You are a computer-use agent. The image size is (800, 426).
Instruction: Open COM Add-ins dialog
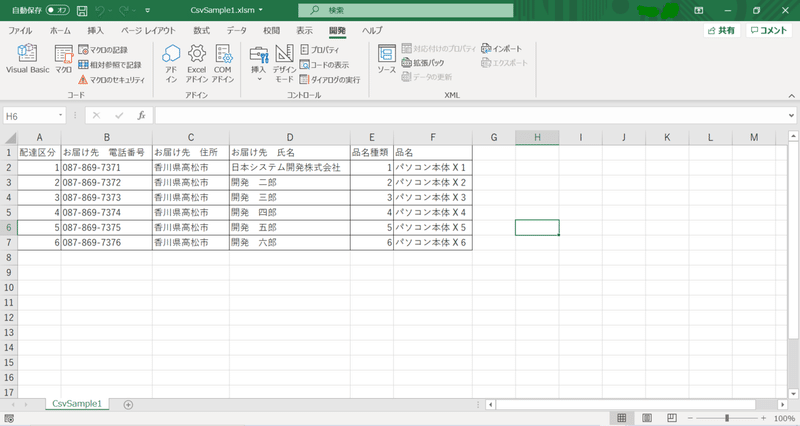(223, 63)
